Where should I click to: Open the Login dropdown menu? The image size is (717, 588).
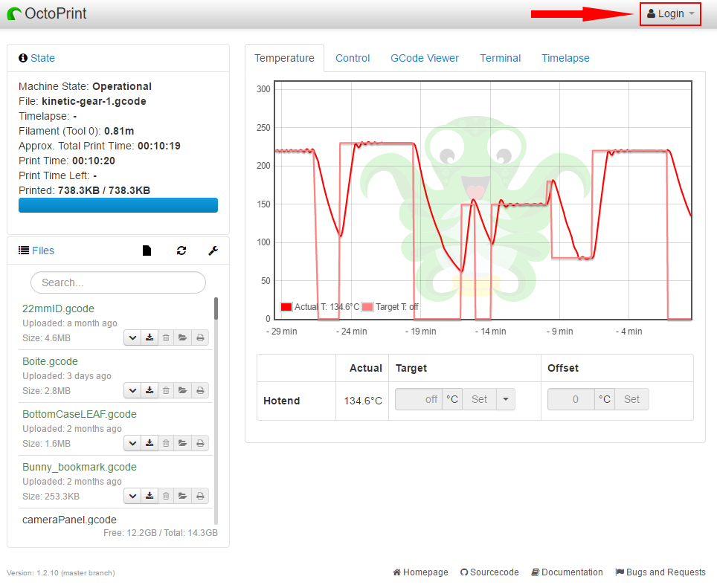click(x=670, y=13)
